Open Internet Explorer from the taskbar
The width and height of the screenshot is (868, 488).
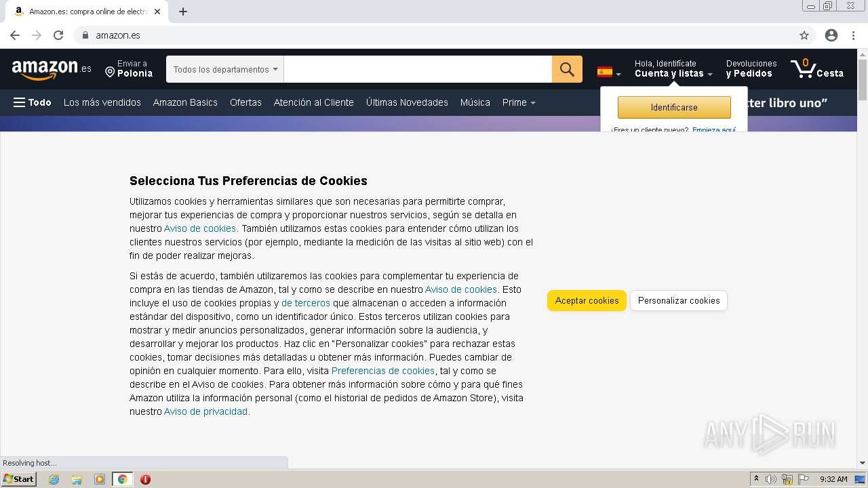click(54, 479)
